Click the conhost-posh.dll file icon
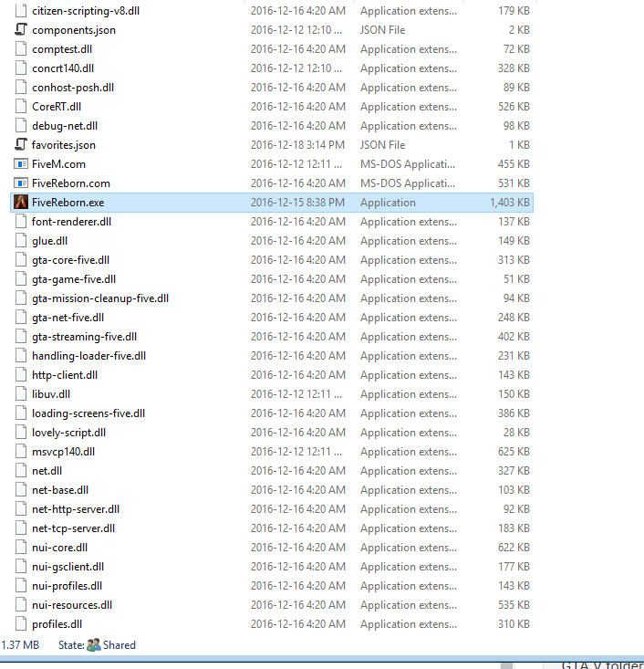This screenshot has width=644, height=669. pos(21,87)
